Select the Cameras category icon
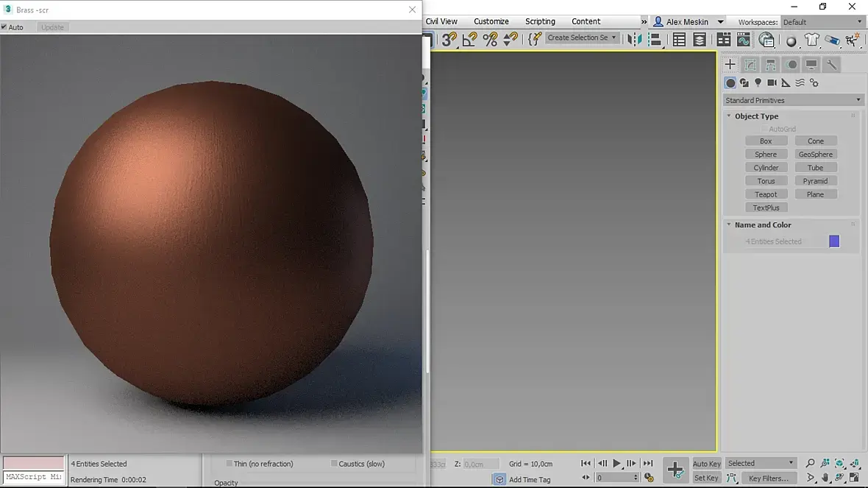Image resolution: width=868 pixels, height=488 pixels. pyautogui.click(x=772, y=83)
